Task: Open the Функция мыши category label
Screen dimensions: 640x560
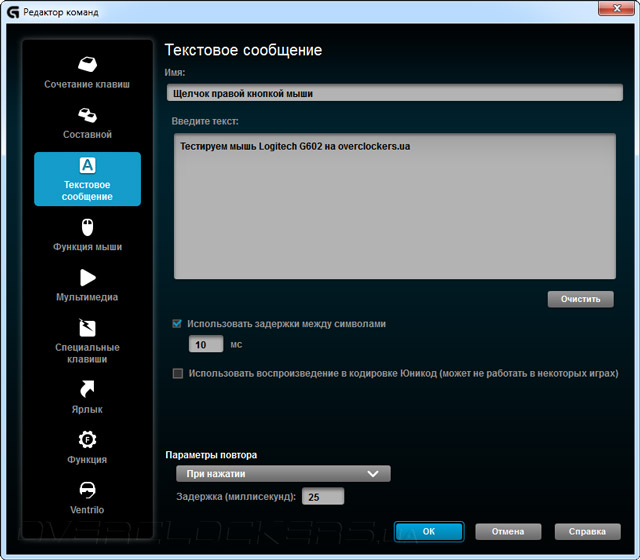Action: click(x=87, y=247)
